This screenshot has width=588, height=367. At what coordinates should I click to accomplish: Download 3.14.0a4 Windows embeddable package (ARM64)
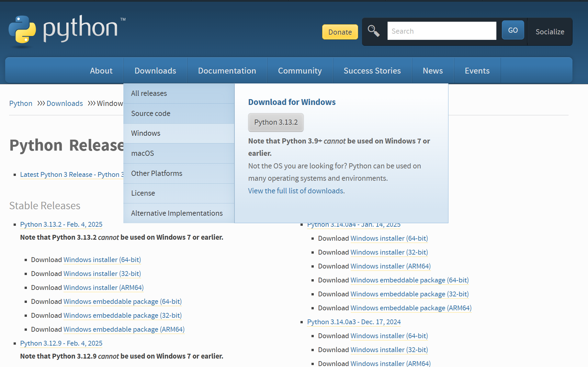(x=411, y=308)
